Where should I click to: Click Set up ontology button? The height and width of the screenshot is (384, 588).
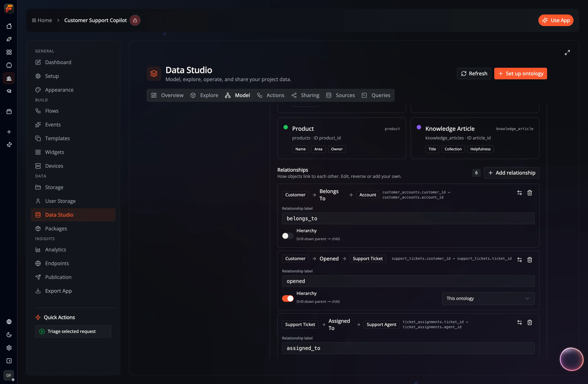(x=520, y=73)
